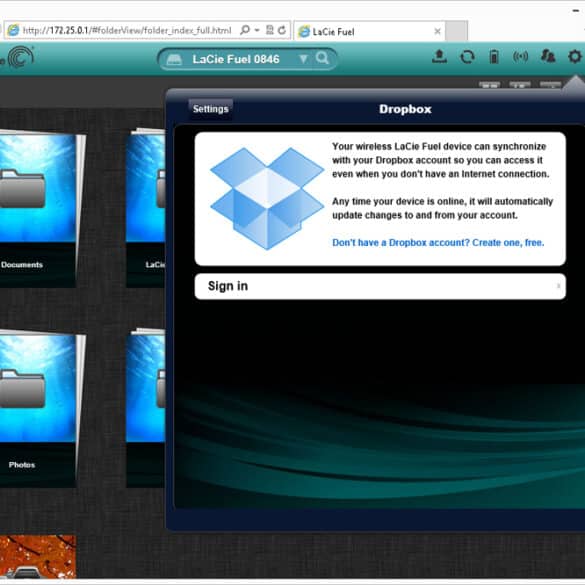The width and height of the screenshot is (585, 585).
Task: Click the address bar search magnifier icon
Action: (x=245, y=30)
